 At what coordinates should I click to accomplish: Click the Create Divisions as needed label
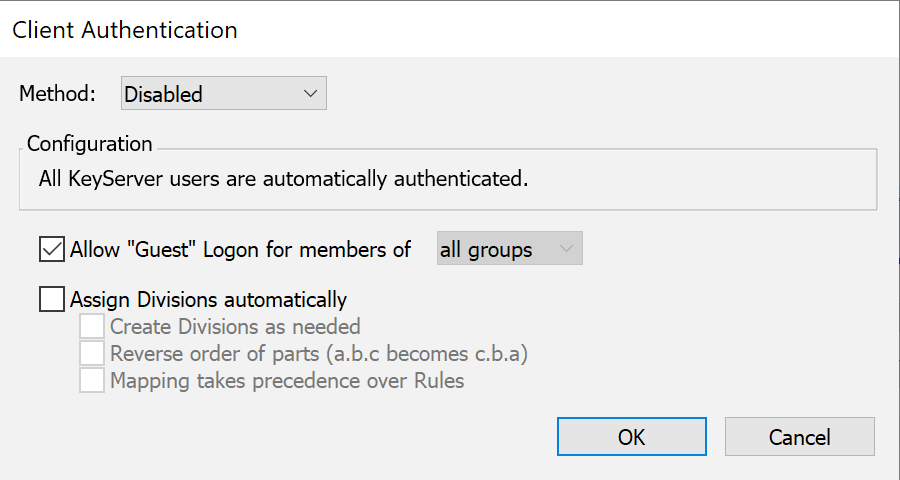[235, 327]
